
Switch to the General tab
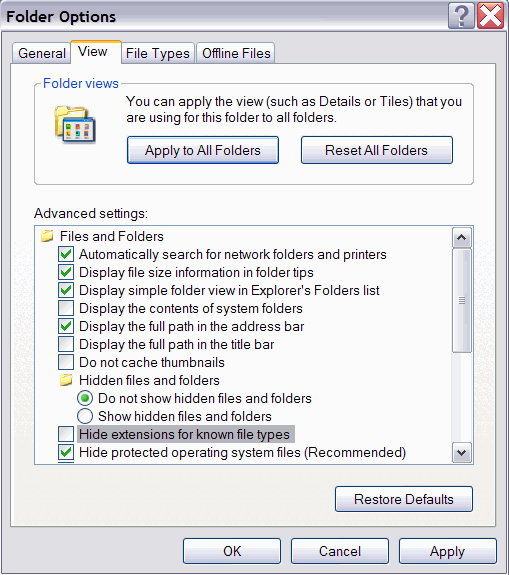point(41,54)
